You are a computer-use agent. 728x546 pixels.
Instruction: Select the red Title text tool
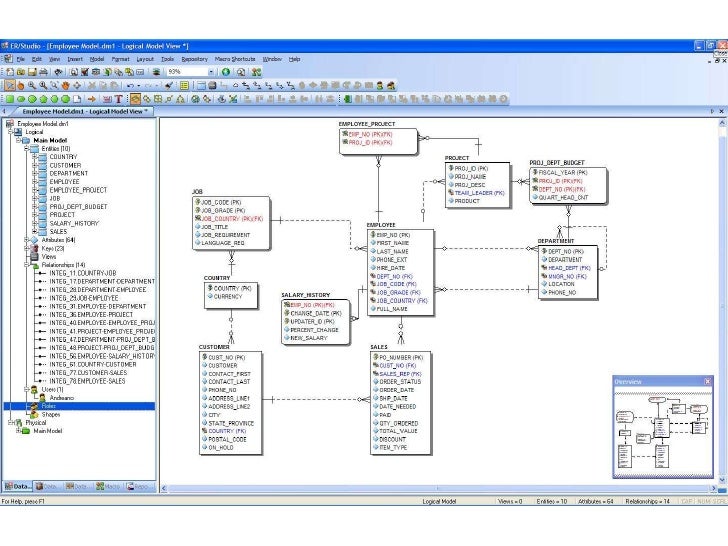point(119,99)
